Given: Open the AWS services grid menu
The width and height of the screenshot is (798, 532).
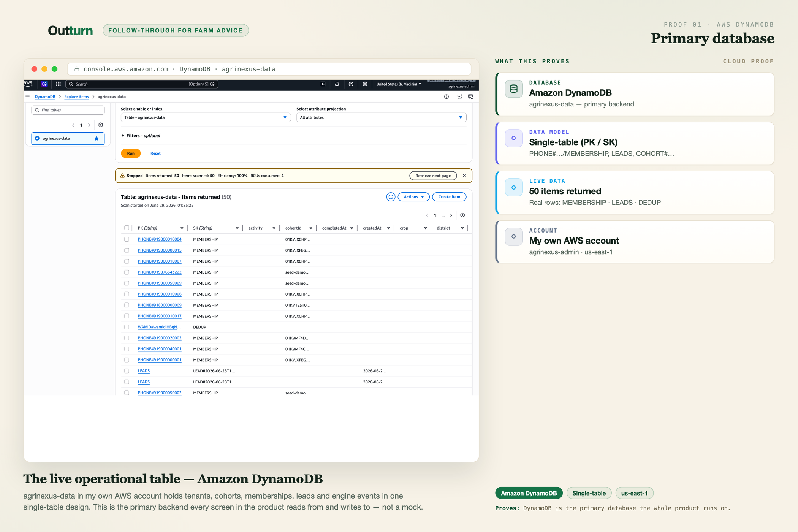Looking at the screenshot, I should 58,84.
